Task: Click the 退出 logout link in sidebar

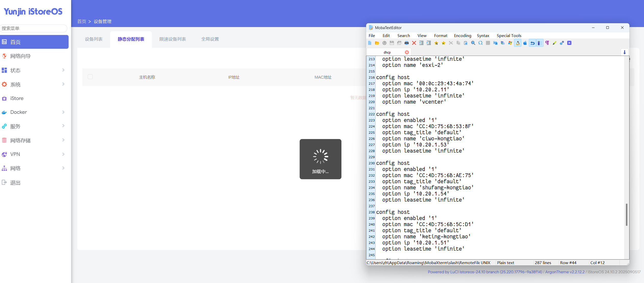Action: point(15,182)
